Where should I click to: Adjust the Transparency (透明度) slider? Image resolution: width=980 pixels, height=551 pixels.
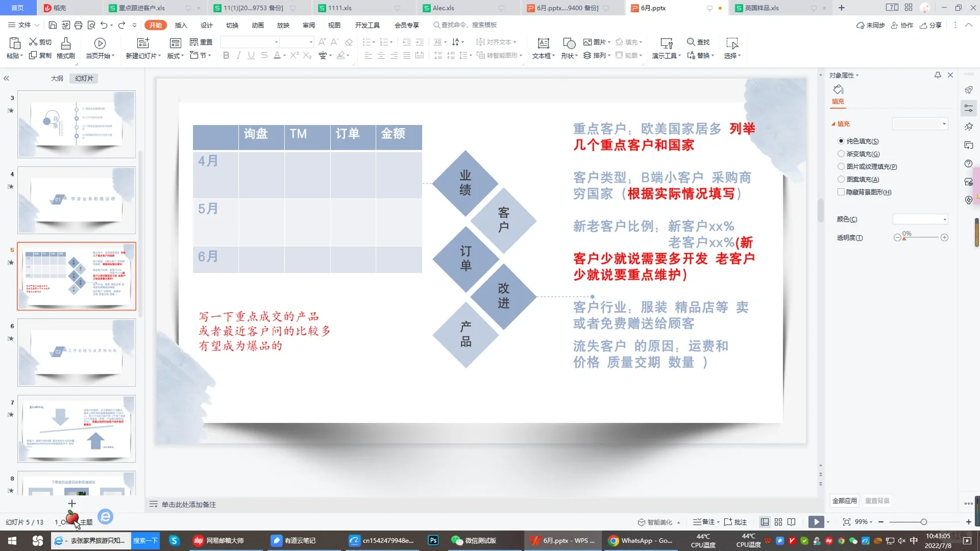pyautogui.click(x=921, y=238)
